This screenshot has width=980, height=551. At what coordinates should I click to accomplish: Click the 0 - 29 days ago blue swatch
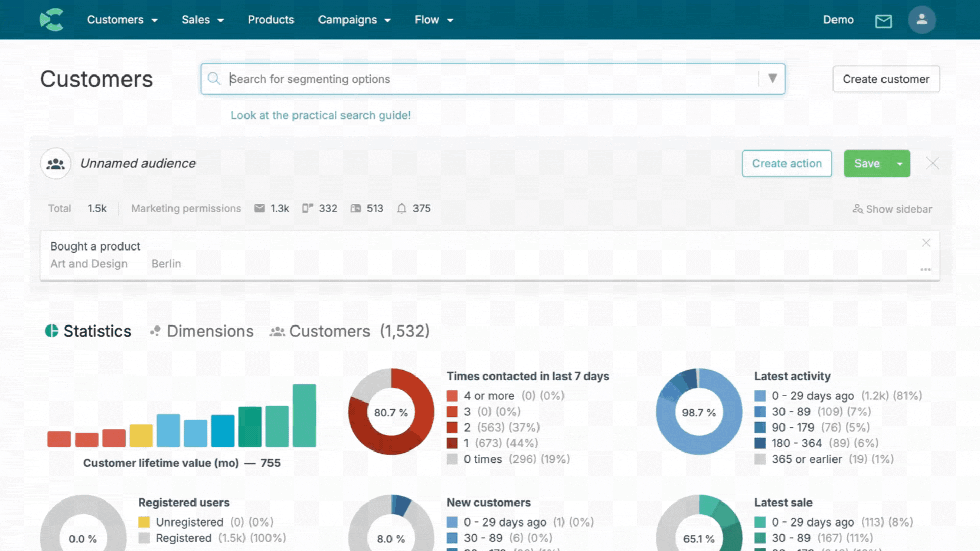click(760, 396)
